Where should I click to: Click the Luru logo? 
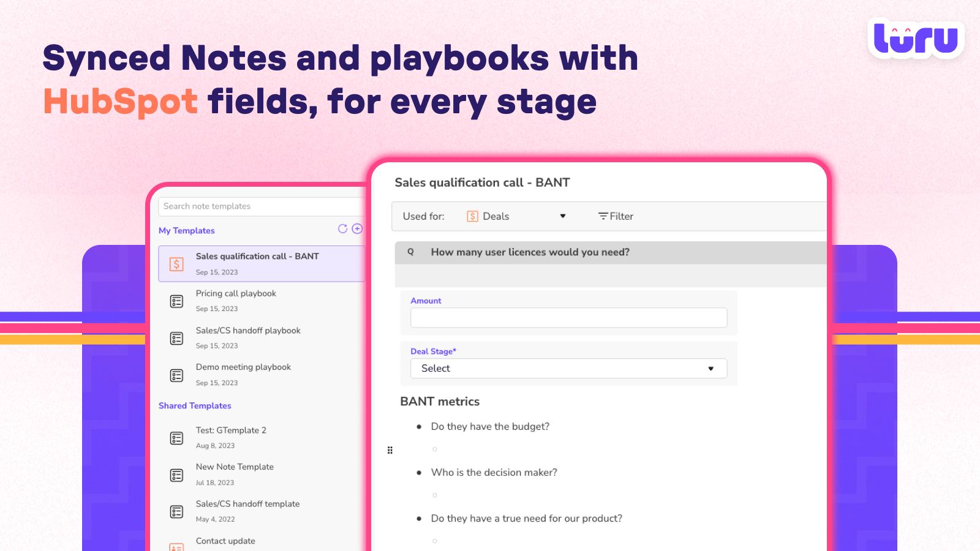pyautogui.click(x=916, y=39)
